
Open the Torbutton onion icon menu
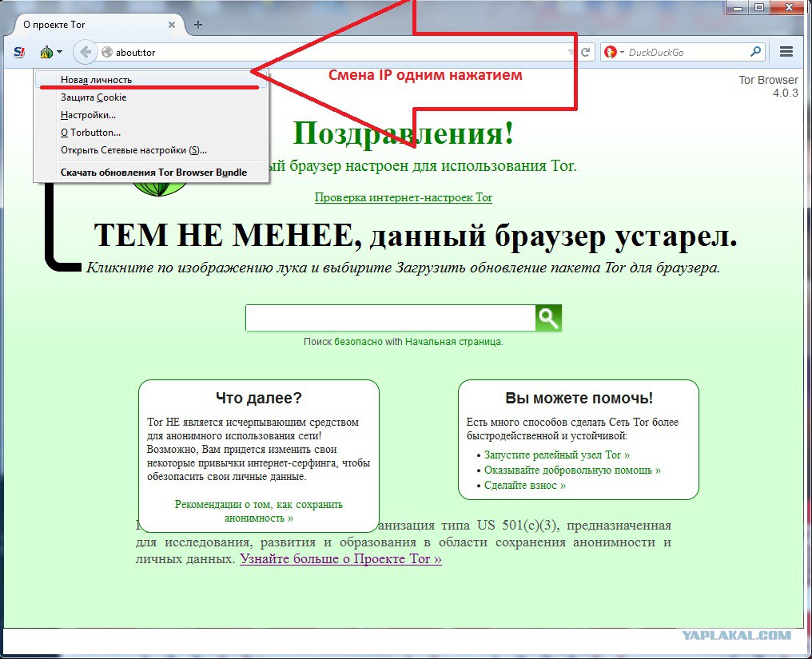click(46, 52)
